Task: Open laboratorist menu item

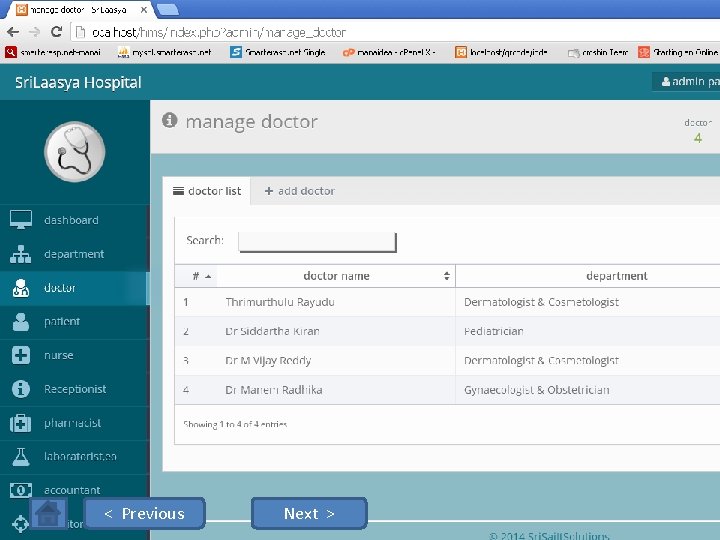Action: 74,456
